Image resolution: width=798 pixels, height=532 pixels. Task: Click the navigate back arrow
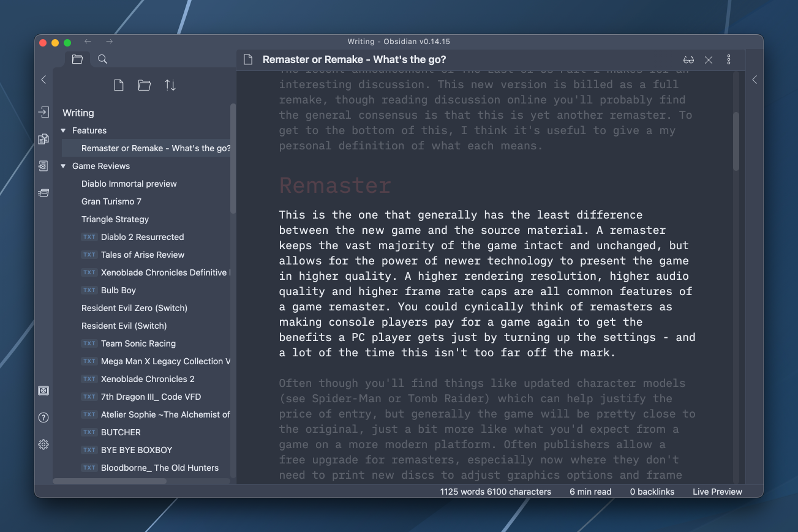[x=87, y=41]
